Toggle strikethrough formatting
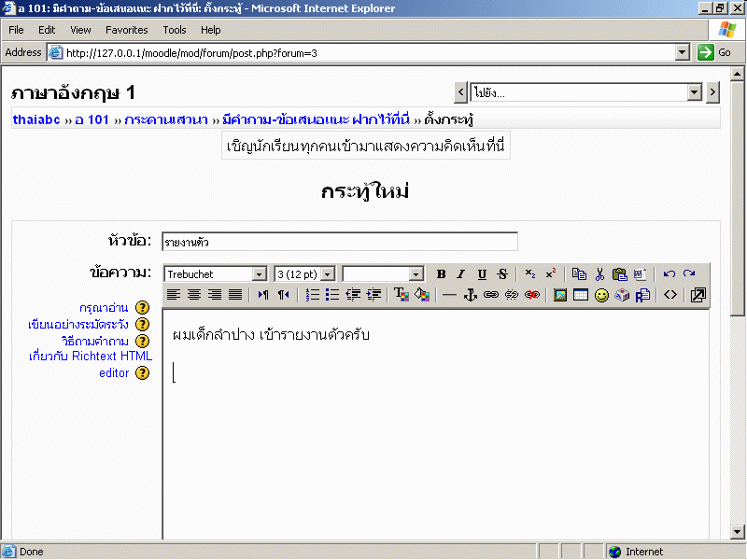The width and height of the screenshot is (747, 560). point(502,274)
